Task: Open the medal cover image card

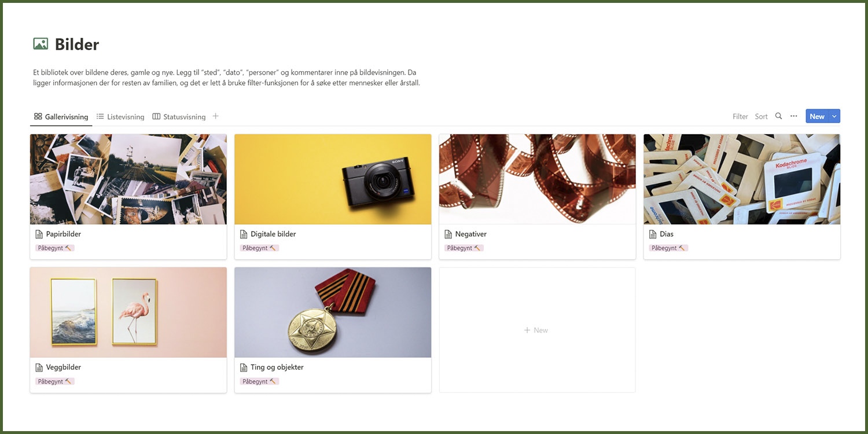Action: click(333, 312)
